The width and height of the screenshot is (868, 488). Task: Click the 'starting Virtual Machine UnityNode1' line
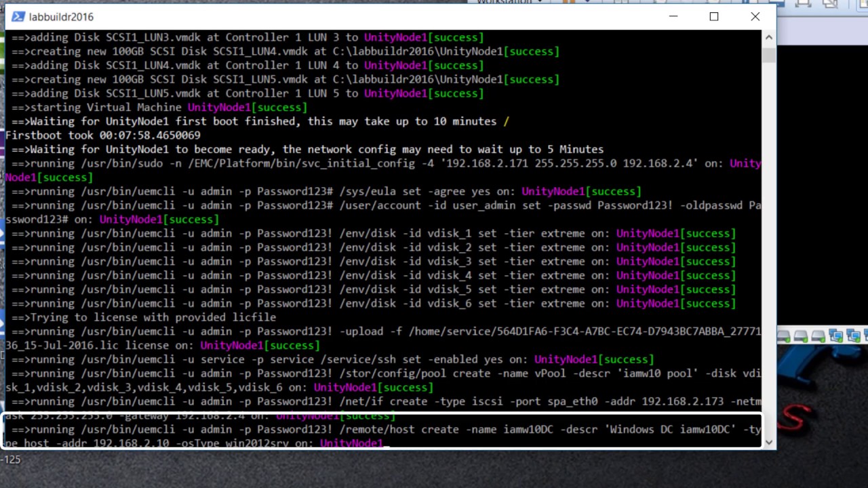(159, 108)
